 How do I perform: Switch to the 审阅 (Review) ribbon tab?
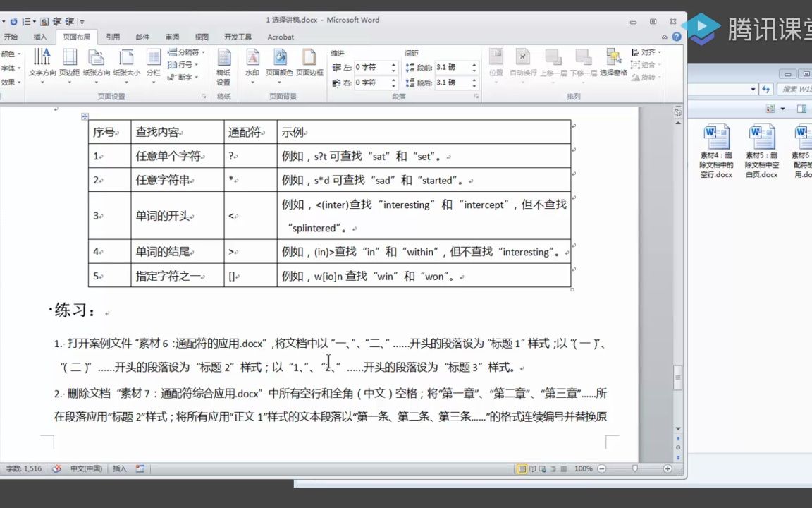tap(172, 37)
